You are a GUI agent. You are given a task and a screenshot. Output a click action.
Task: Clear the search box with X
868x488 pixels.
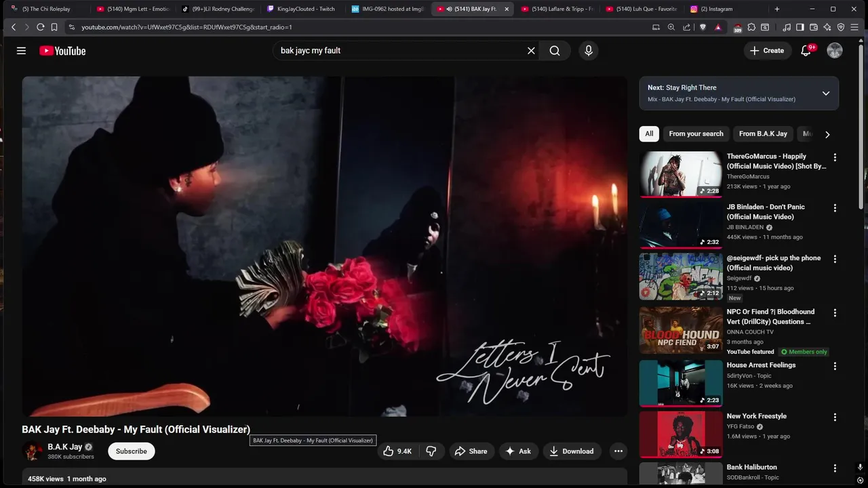pyautogui.click(x=531, y=51)
